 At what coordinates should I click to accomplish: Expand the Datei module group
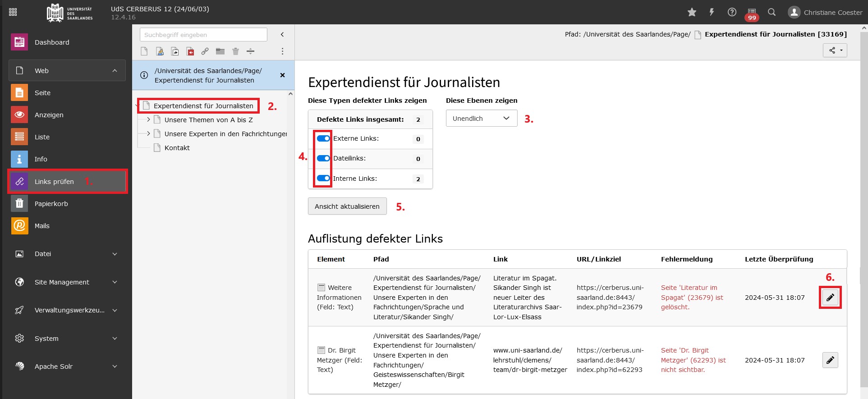coord(67,254)
